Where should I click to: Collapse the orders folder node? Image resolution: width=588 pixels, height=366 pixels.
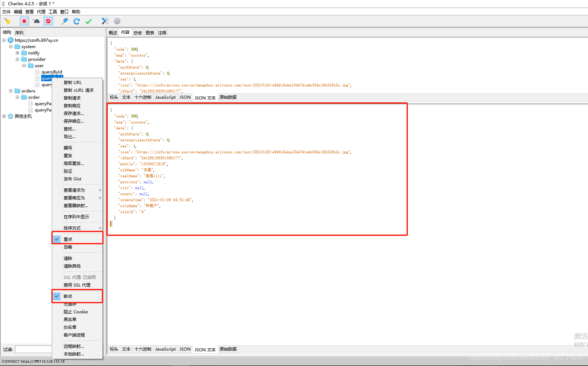(x=11, y=91)
